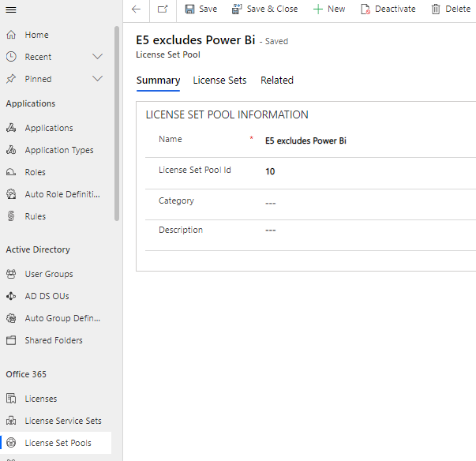The width and height of the screenshot is (476, 461).
Task: Deactivate this license set pool
Action: point(388,9)
